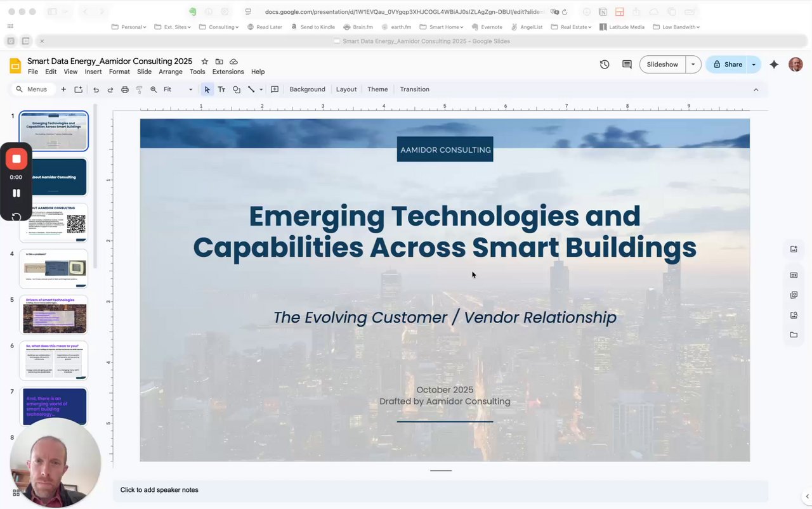Viewport: 812px width, 509px height.
Task: Click the Latitude Media bookmark
Action: 622,27
